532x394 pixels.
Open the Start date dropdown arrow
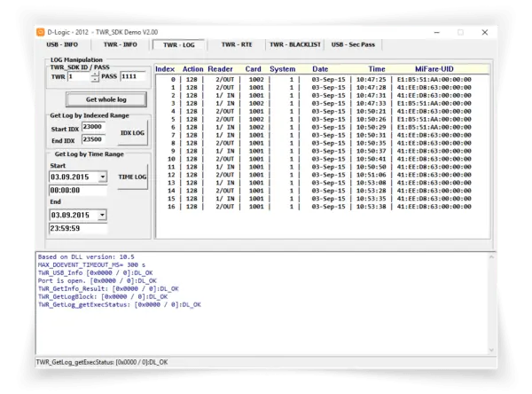coord(103,177)
